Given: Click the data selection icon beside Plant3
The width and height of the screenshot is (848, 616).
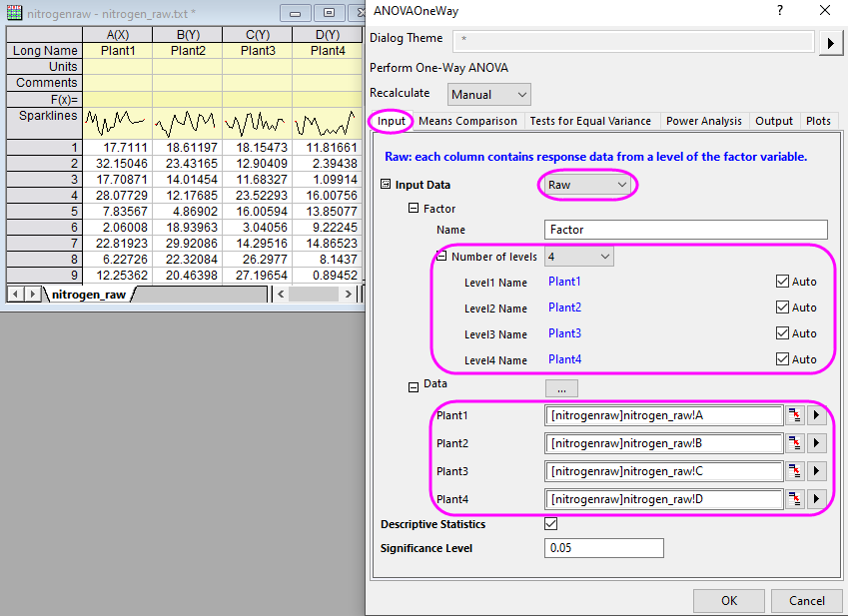Looking at the screenshot, I should 794,471.
